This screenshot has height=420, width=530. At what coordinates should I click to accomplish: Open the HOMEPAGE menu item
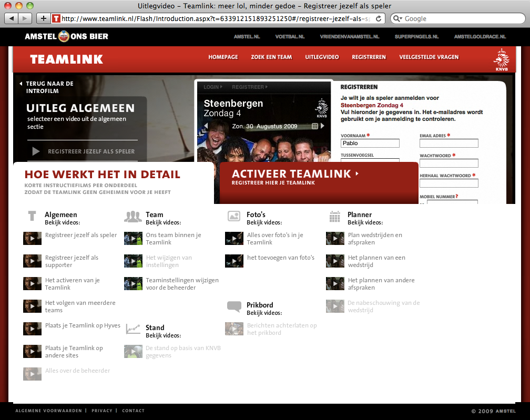(223, 57)
